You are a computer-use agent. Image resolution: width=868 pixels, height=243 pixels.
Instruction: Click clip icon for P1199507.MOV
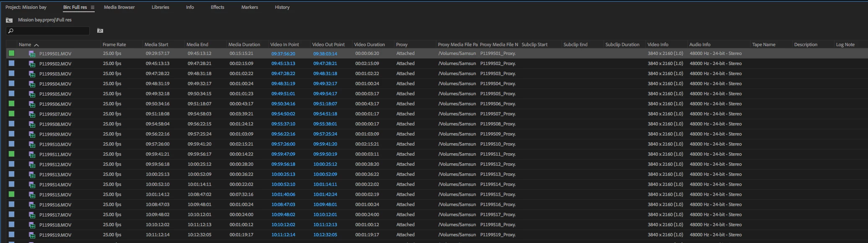pyautogui.click(x=32, y=114)
